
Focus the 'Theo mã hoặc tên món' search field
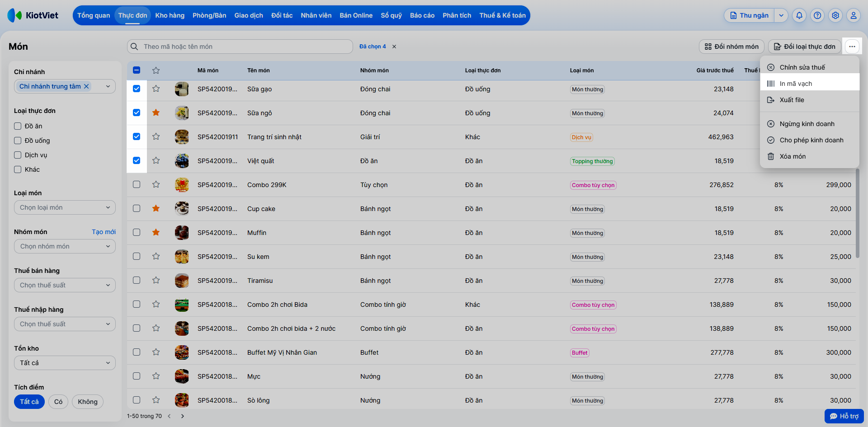pyautogui.click(x=240, y=47)
